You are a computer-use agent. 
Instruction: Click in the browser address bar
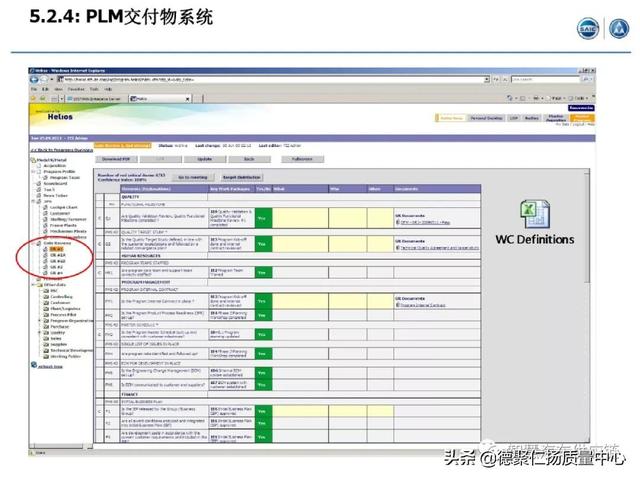[270, 79]
